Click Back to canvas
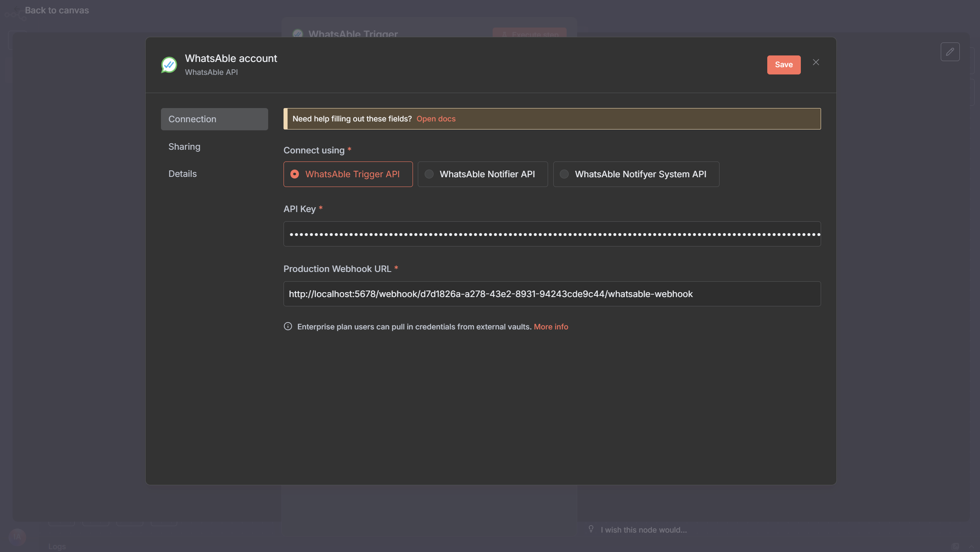Viewport: 980px width, 552px height. [x=57, y=11]
